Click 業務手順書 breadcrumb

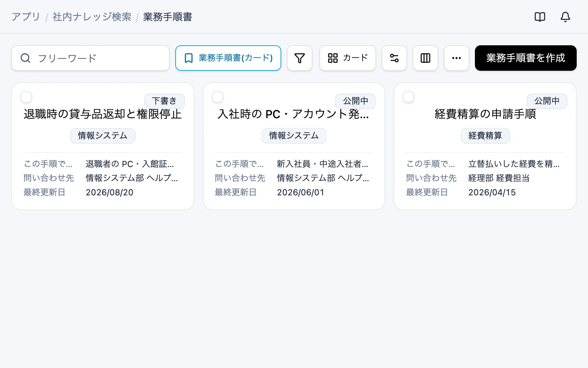(x=167, y=17)
